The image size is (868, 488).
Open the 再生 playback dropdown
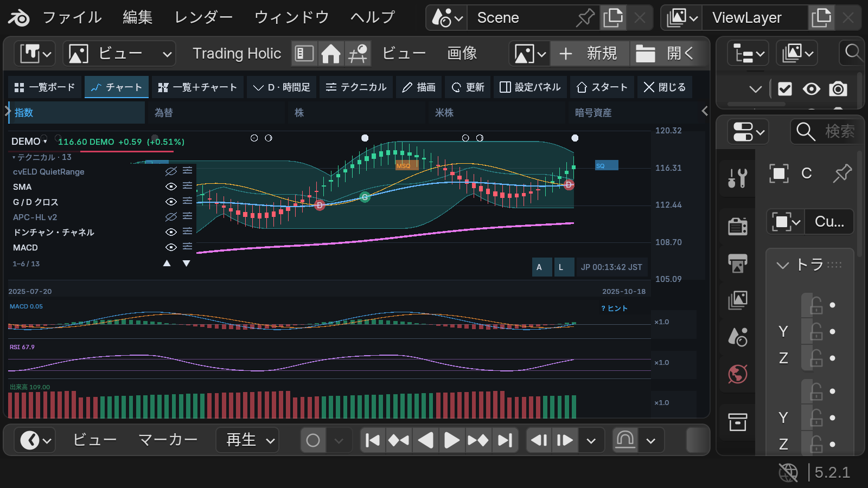coord(247,440)
